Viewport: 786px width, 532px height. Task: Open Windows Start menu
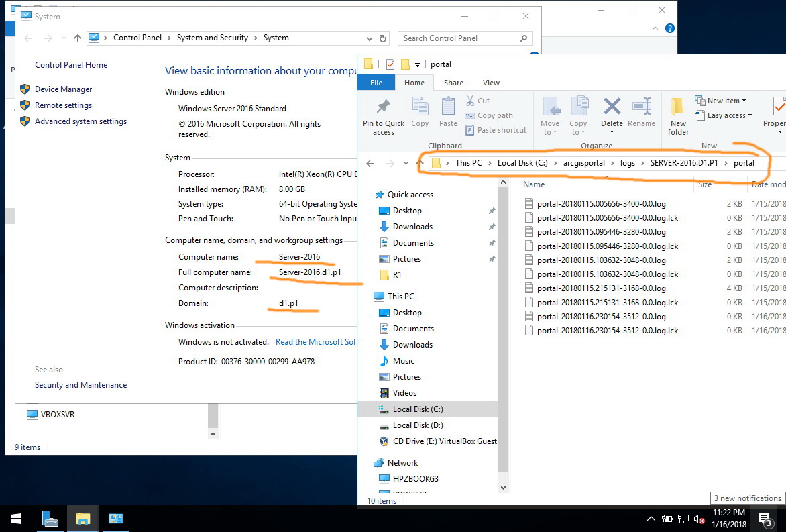(x=16, y=518)
